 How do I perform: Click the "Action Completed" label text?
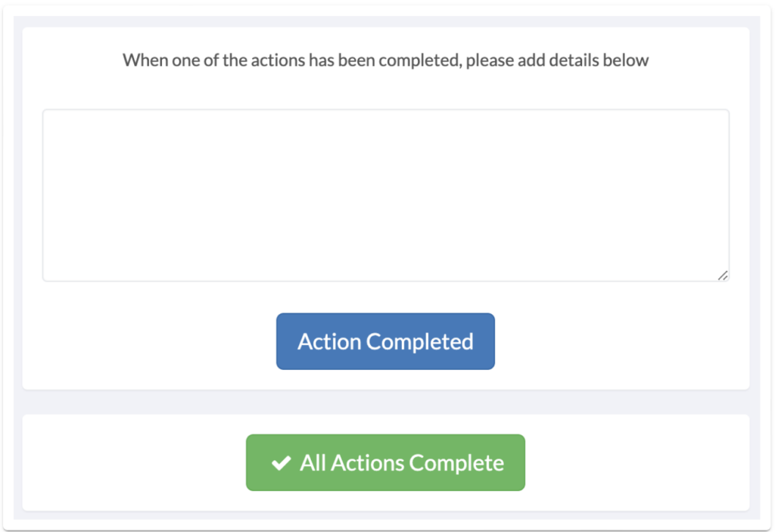pos(385,341)
